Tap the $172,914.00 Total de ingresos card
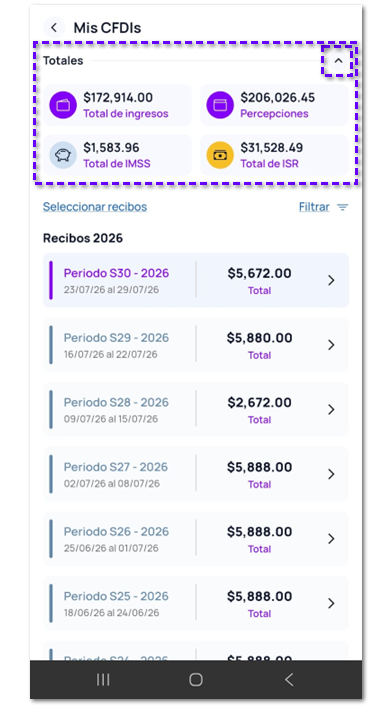The height and width of the screenshot is (708, 371). [118, 105]
